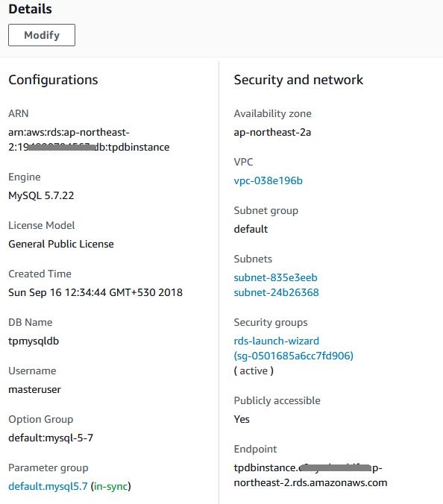Open rds-launch-wizard security group link
This screenshot has width=443, height=504.
point(277,341)
